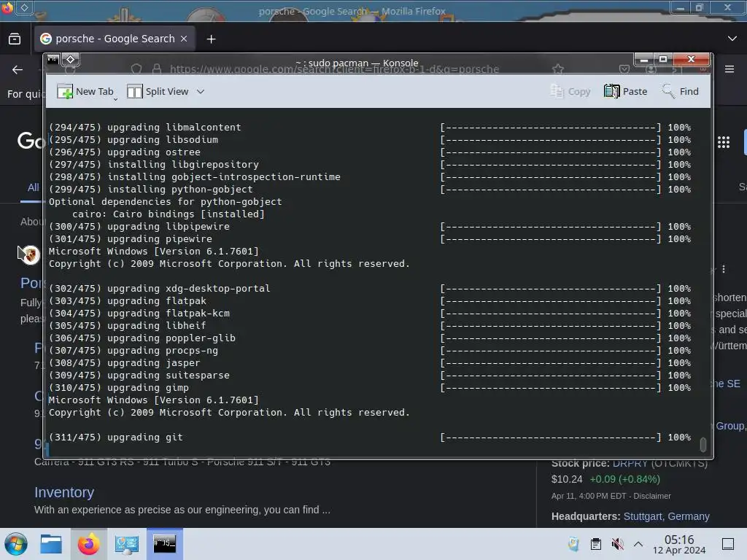This screenshot has width=747, height=560.
Task: Click the show desktop button on taskbar
Action: coord(728,544)
